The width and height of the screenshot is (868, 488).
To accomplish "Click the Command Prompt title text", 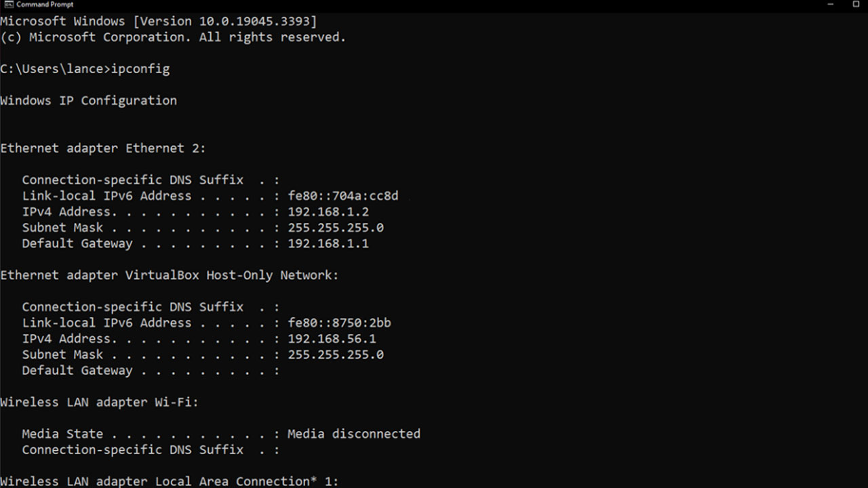I will (x=45, y=4).
